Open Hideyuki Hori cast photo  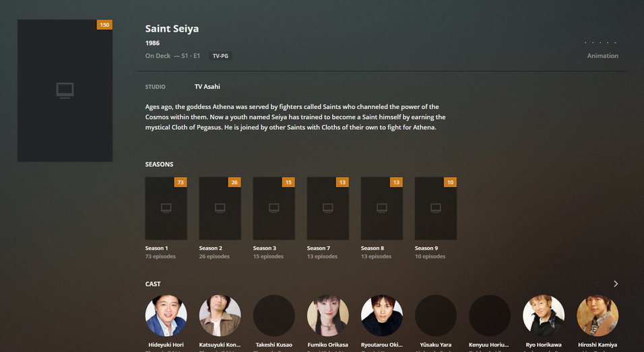click(166, 316)
